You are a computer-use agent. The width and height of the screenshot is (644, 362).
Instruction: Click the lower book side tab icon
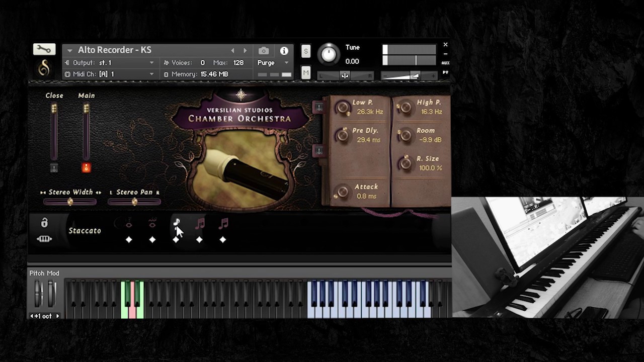point(318,150)
